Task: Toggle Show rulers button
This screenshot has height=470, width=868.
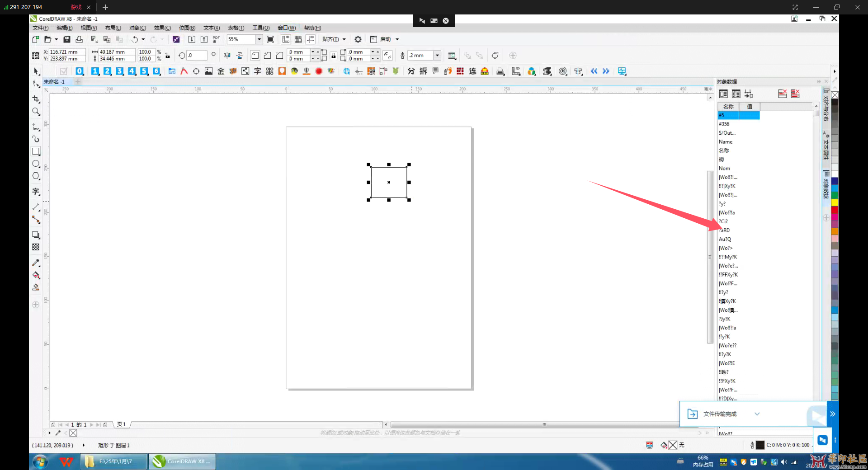Action: [286, 39]
